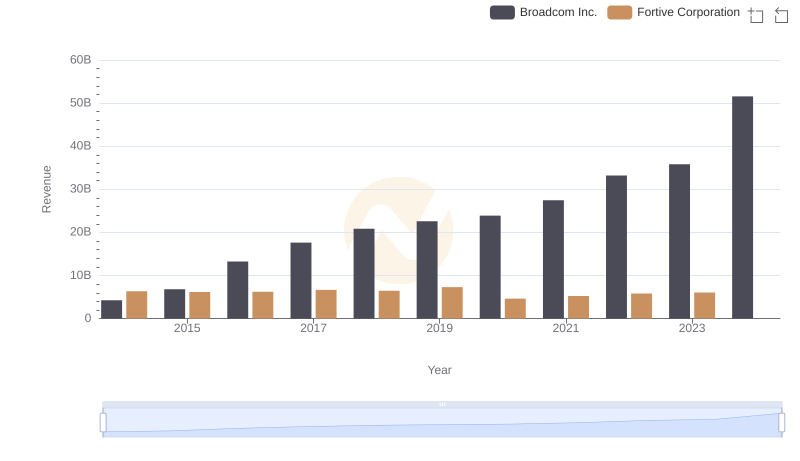Click the tallest Broadcom bar for 2024
Screen dimensions: 800x461
742,207
